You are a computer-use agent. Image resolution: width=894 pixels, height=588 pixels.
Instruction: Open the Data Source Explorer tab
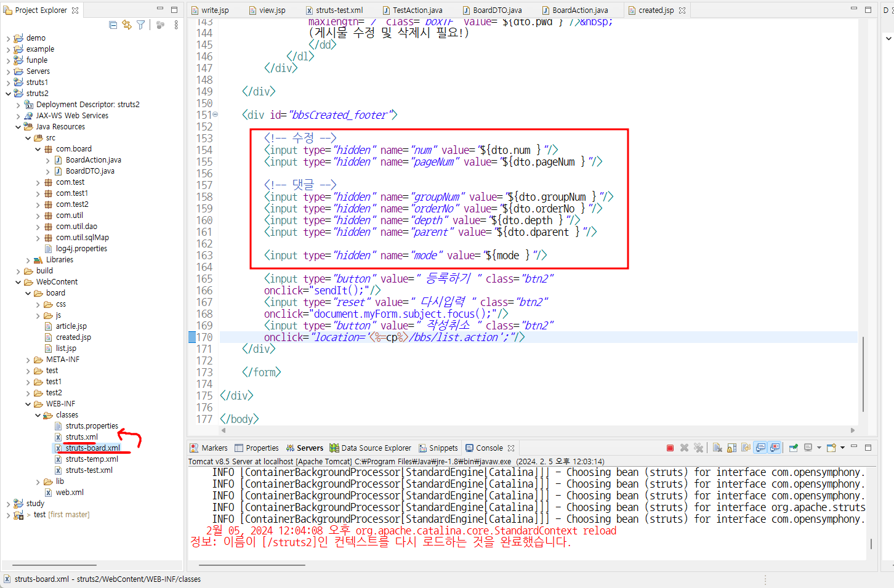pos(370,448)
